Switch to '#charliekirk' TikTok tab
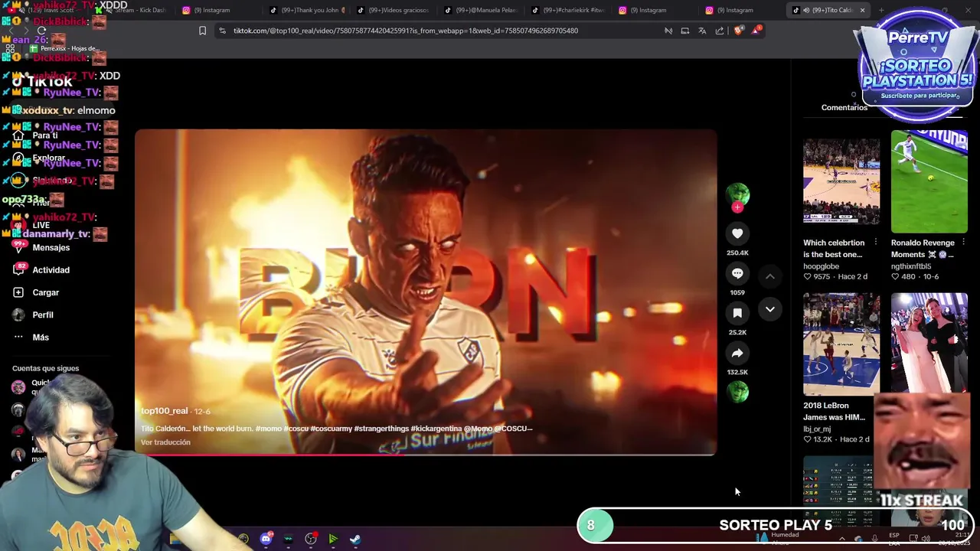Image resolution: width=980 pixels, height=551 pixels. [x=570, y=10]
